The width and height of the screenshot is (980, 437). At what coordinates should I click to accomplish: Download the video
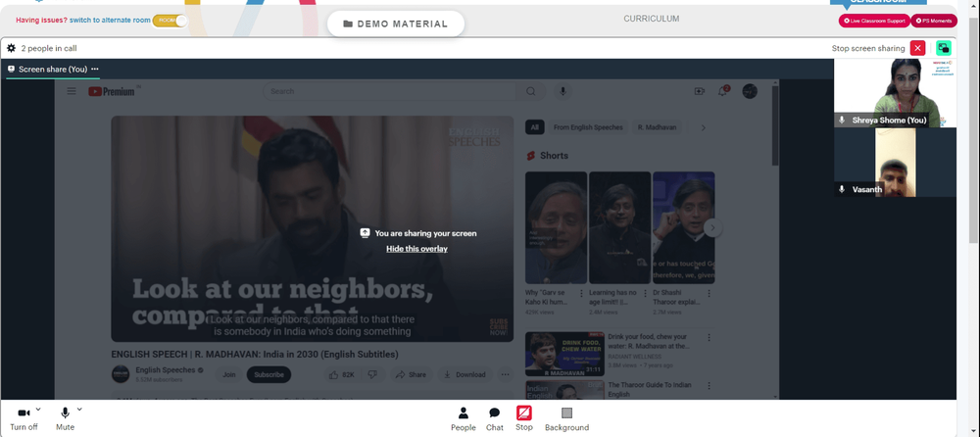point(465,374)
